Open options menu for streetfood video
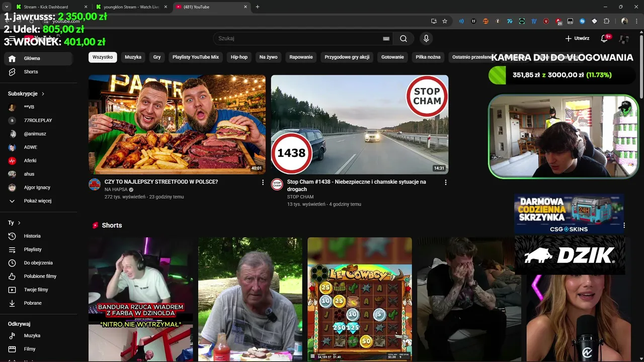644x362 pixels. tap(263, 183)
